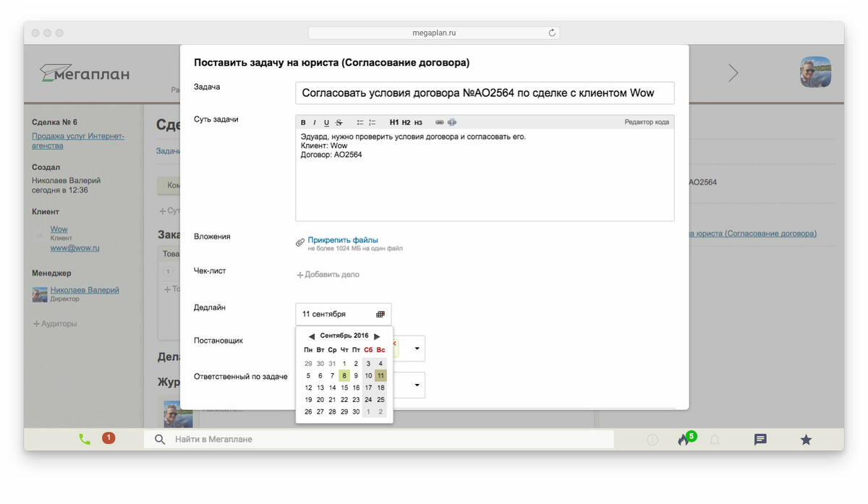The width and height of the screenshot is (868, 504).
Task: Click the insert link icon
Action: (439, 122)
